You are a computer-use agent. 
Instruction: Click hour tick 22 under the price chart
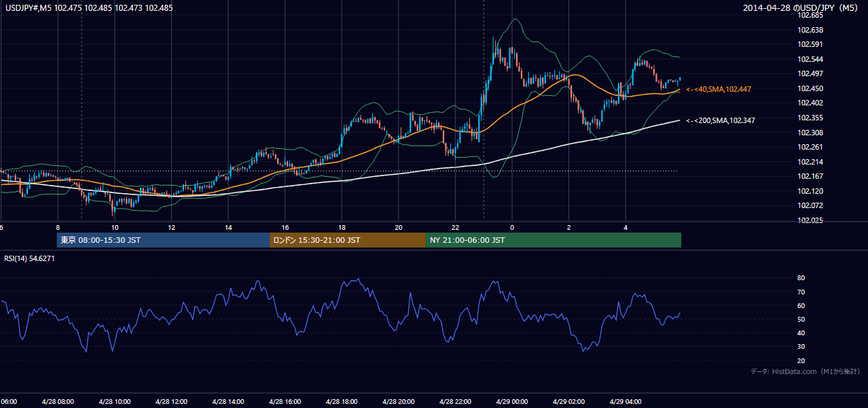[x=456, y=227]
